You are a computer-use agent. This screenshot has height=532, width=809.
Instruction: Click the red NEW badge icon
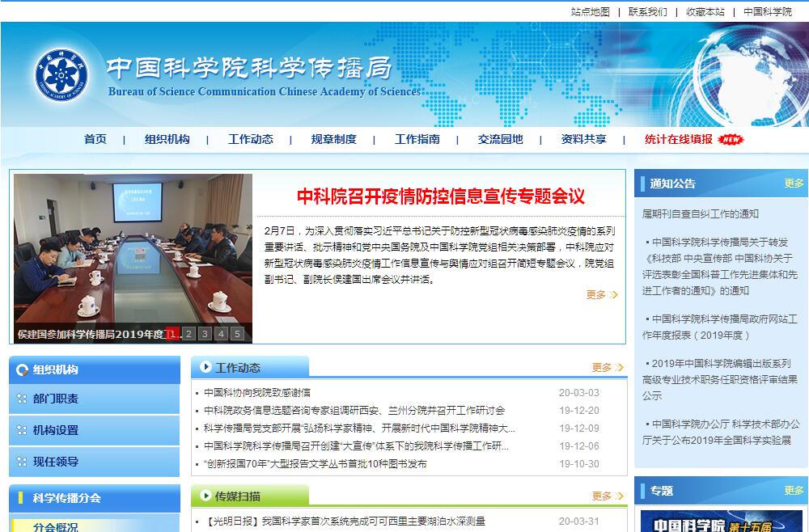click(x=731, y=139)
